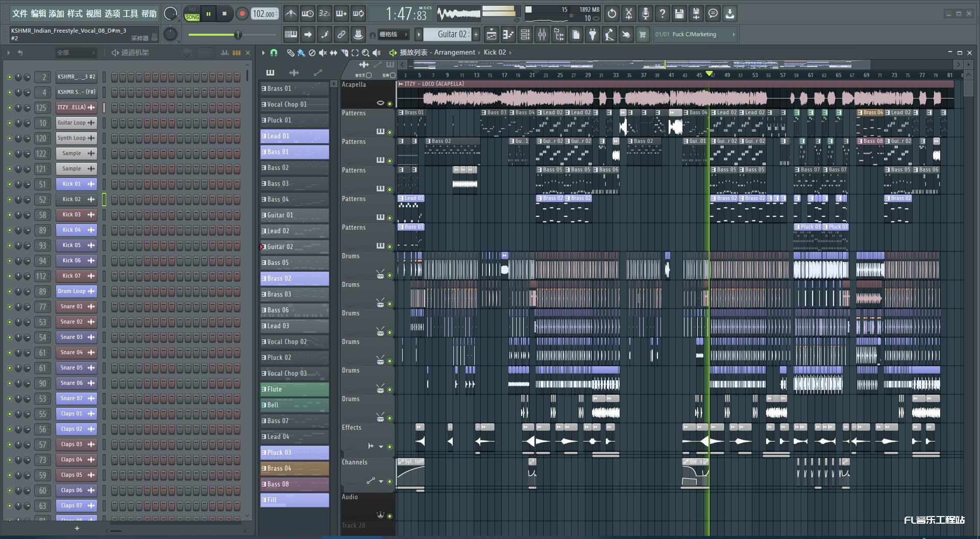980x539 pixels.
Task: Switch PAT/SONG mode toggle
Action: tap(192, 14)
